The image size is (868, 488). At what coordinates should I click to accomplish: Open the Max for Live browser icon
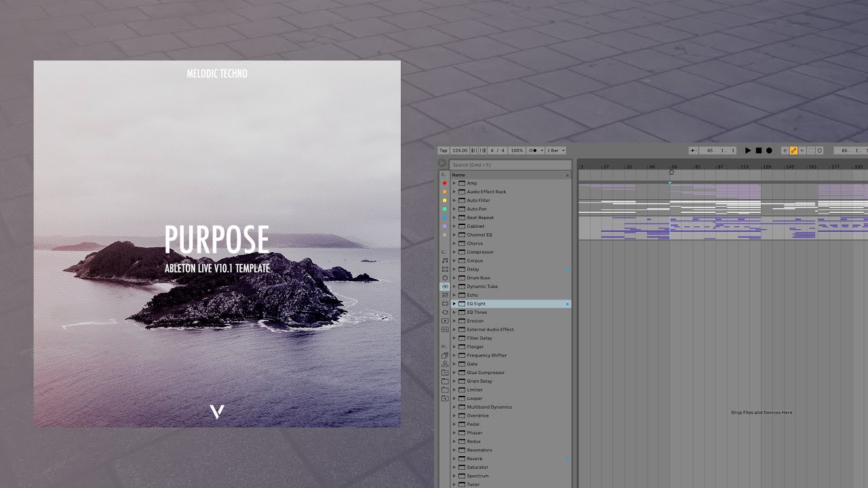tap(445, 304)
